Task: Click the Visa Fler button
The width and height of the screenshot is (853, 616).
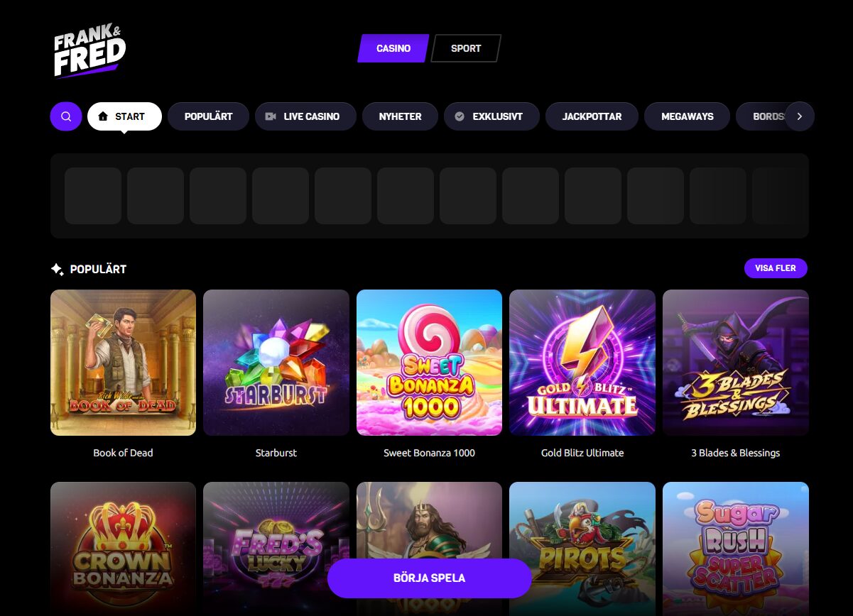Action: coord(776,268)
